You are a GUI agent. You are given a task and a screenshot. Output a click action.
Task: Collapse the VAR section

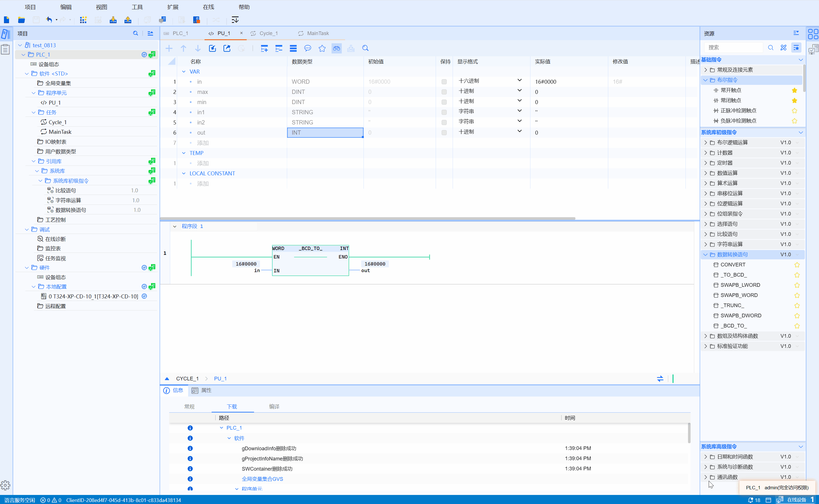click(184, 72)
